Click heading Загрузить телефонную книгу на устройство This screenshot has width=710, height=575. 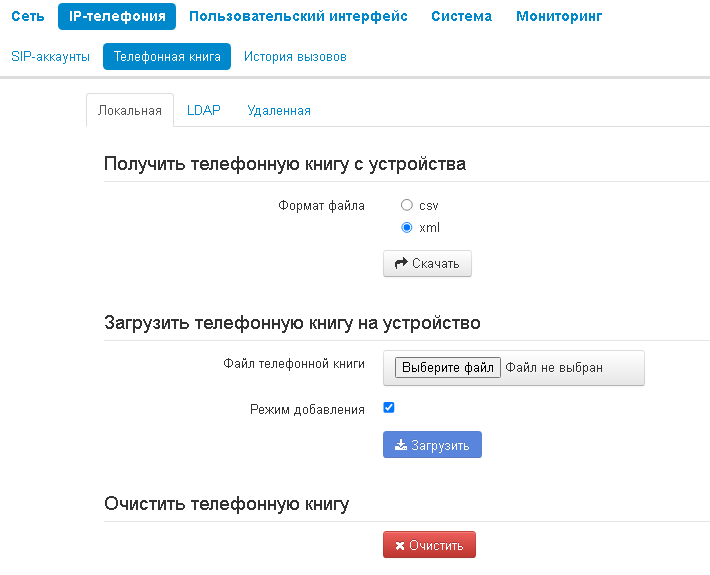pyautogui.click(x=292, y=323)
